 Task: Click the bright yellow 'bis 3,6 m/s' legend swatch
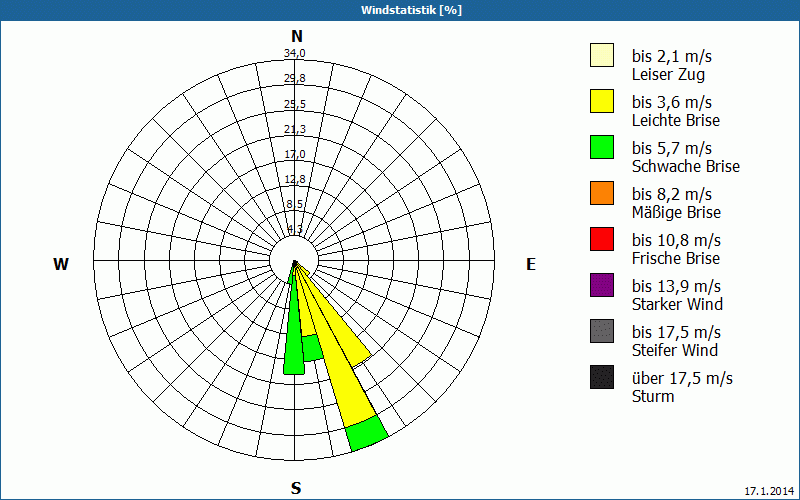coord(602,101)
